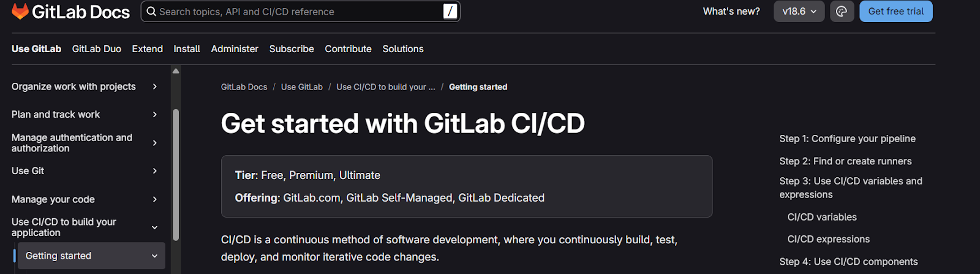Open the What's new? link
The height and width of the screenshot is (274, 980).
click(731, 11)
